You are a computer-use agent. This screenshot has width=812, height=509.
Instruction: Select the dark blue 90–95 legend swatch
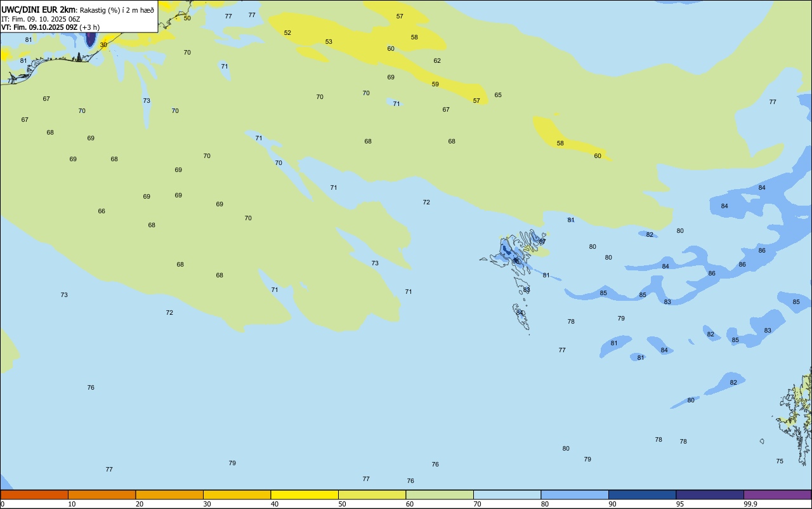pyautogui.click(x=642, y=494)
